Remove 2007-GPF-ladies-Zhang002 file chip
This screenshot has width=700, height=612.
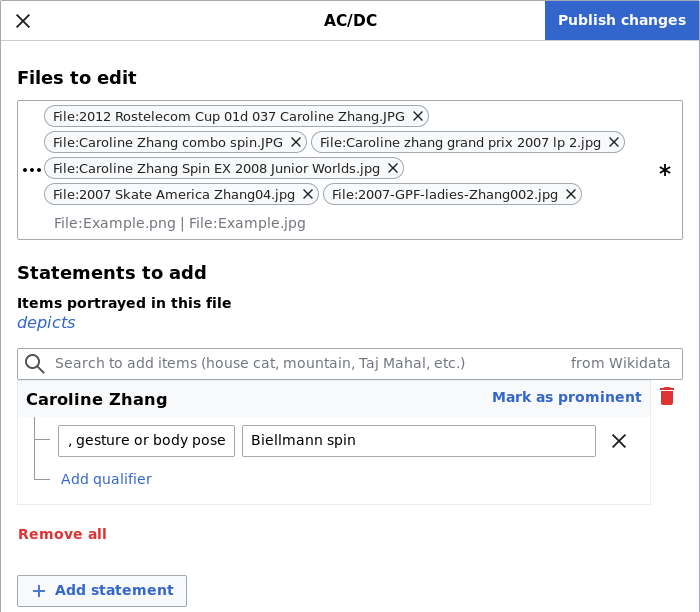coord(571,194)
